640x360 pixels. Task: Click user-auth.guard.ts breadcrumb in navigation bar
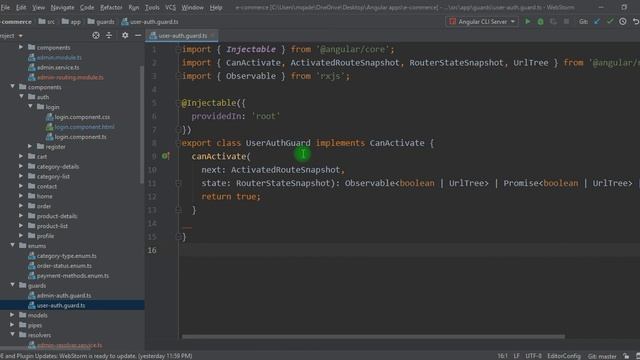pos(150,22)
